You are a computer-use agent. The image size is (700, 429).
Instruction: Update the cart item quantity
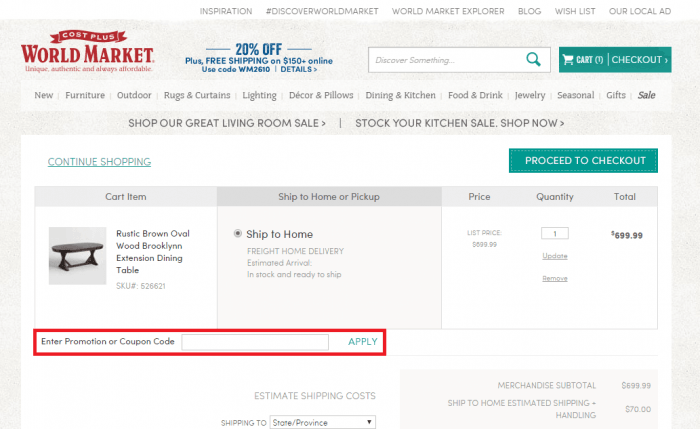tap(554, 256)
